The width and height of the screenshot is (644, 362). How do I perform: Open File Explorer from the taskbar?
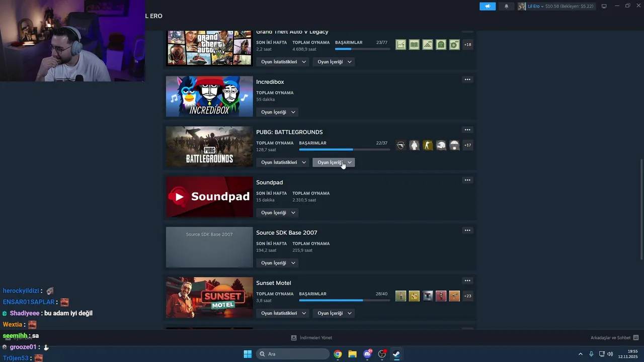point(352,354)
